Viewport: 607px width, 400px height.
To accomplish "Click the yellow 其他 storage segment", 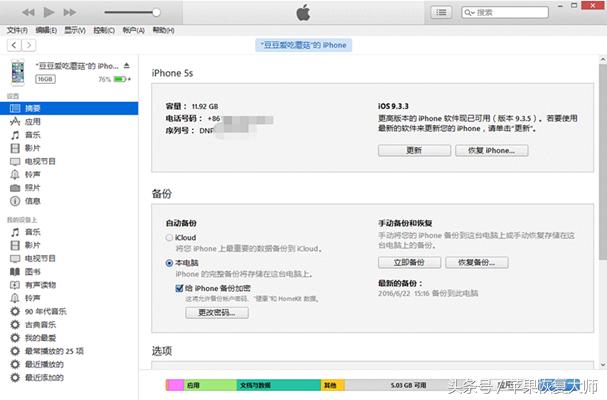I will pos(333,385).
